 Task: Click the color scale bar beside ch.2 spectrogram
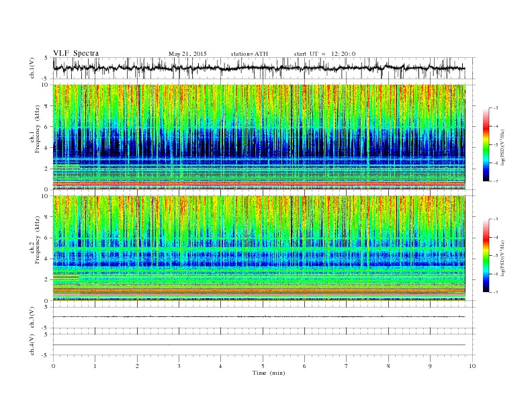click(486, 255)
